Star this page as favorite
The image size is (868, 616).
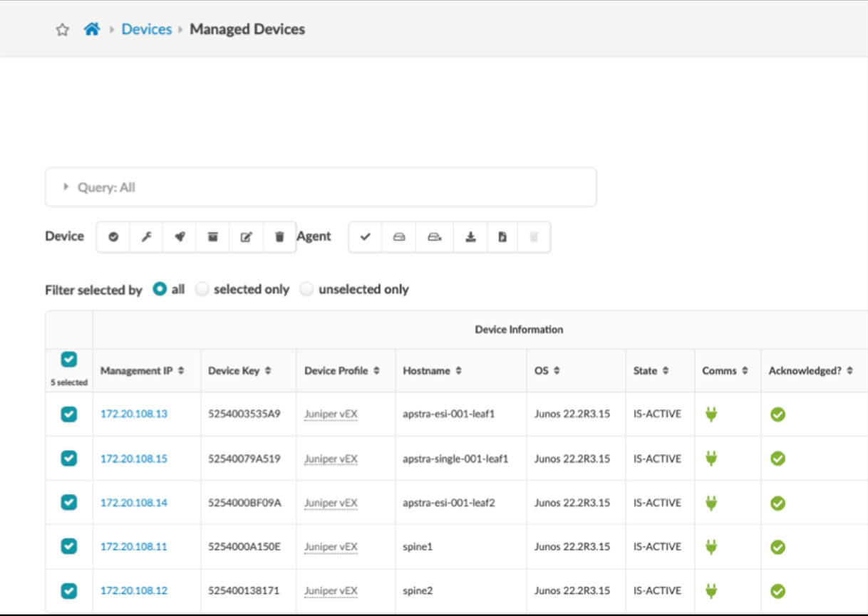click(63, 30)
